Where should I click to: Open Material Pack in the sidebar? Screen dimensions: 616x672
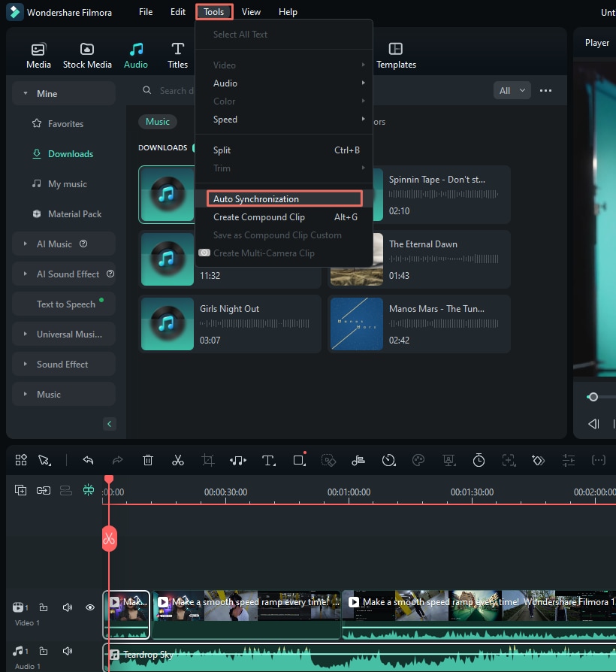pos(67,214)
